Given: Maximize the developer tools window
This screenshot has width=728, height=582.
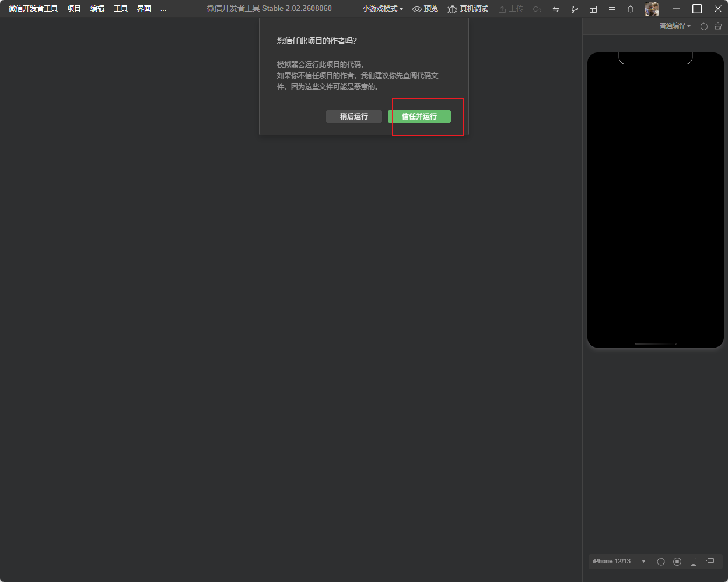Looking at the screenshot, I should (697, 9).
